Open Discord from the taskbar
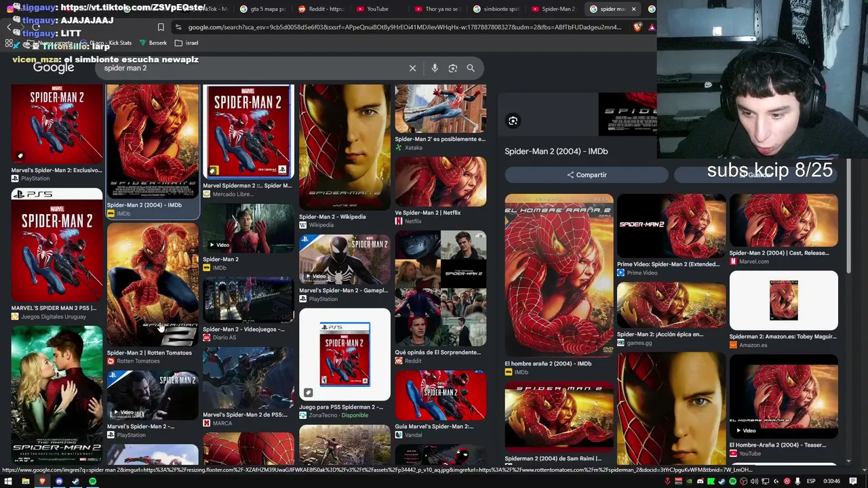The height and width of the screenshot is (488, 868). coord(59,481)
